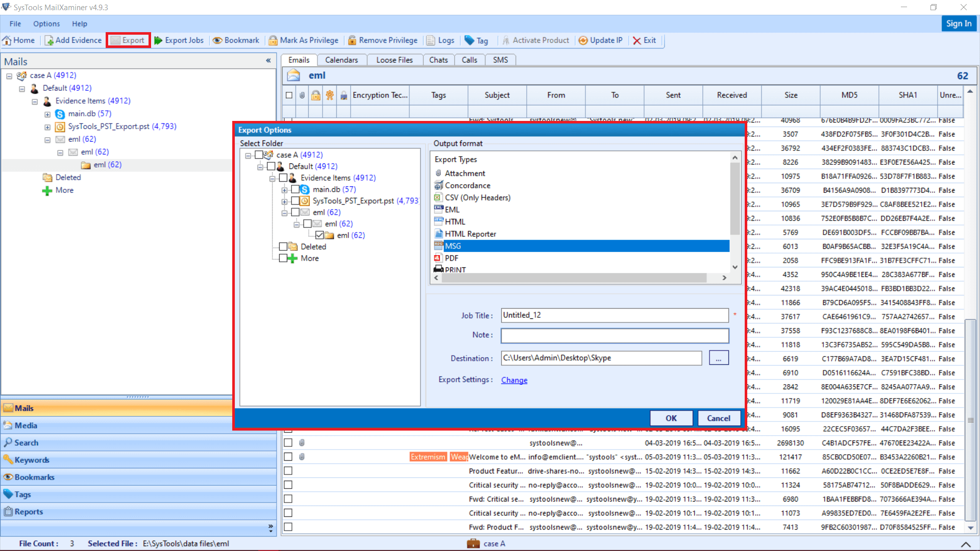Select PDF export type

(452, 258)
